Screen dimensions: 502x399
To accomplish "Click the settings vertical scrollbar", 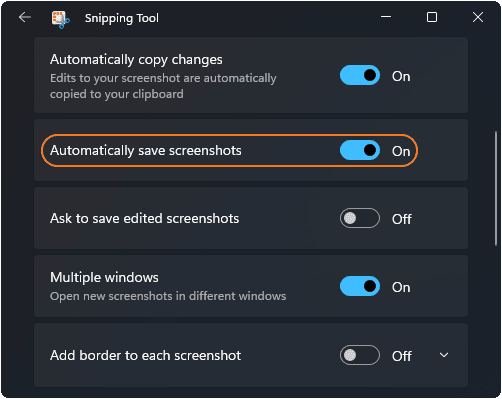I will click(x=496, y=189).
